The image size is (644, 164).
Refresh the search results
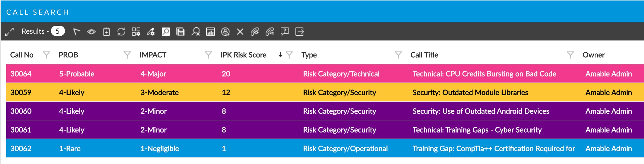(x=121, y=32)
